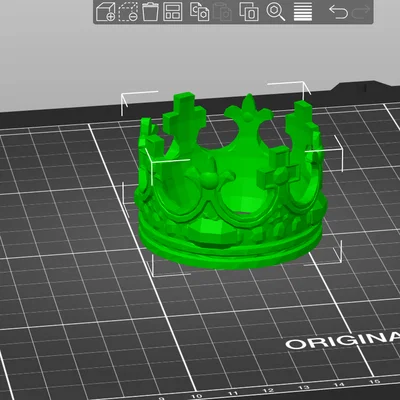Click the Delete selected object icon
The width and height of the screenshot is (400, 400).
[x=128, y=12]
